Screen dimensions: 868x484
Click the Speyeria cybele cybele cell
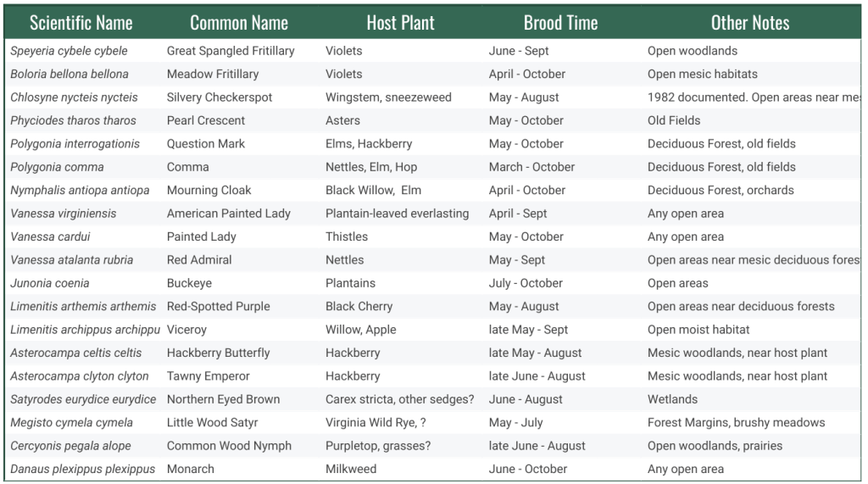(69, 51)
